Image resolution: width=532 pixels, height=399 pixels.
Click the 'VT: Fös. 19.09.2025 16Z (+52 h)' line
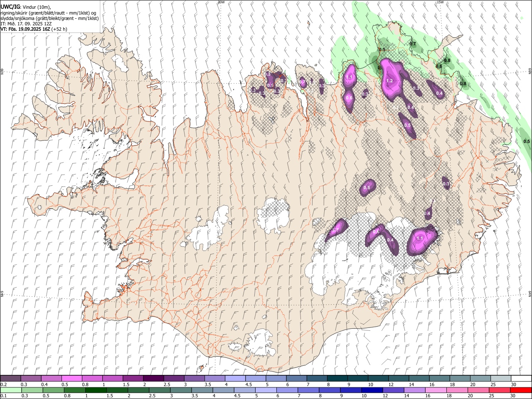34,29
